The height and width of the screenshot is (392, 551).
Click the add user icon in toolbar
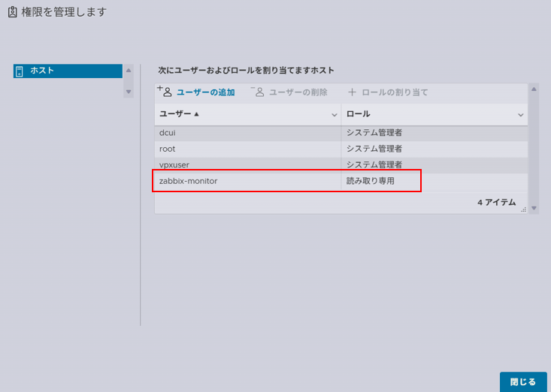click(165, 92)
